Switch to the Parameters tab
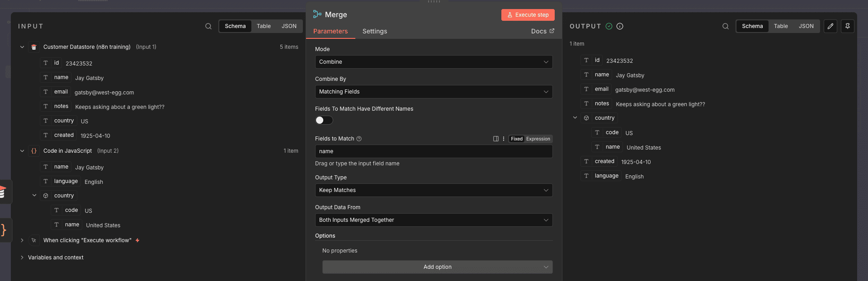This screenshot has width=868, height=281. (x=330, y=31)
